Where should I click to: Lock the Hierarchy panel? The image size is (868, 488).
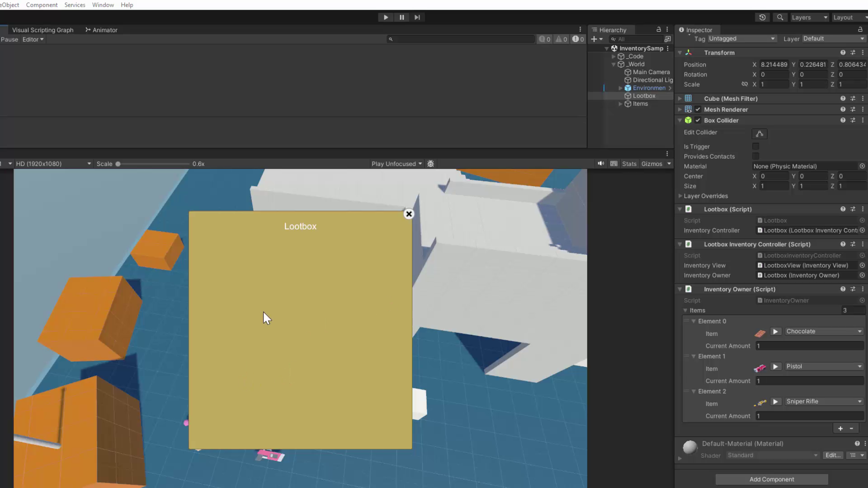(659, 29)
